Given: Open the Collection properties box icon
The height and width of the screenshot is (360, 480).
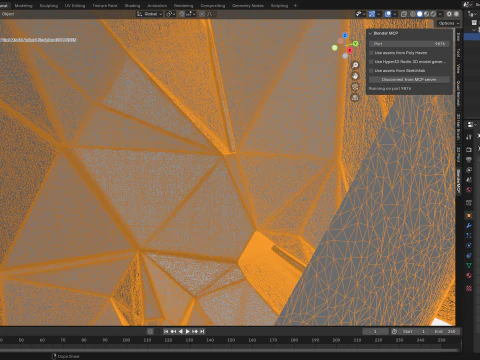Looking at the screenshot, I should pyautogui.click(x=469, y=203).
